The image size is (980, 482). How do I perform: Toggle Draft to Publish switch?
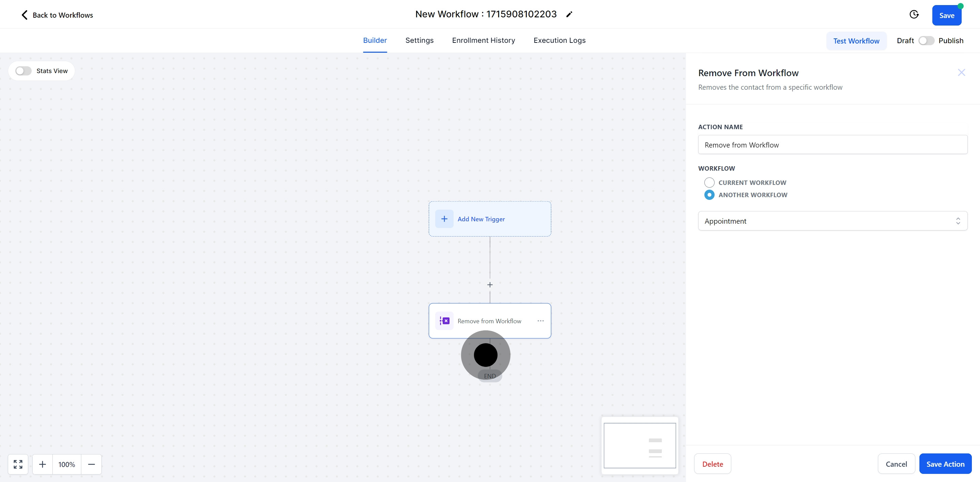coord(926,41)
